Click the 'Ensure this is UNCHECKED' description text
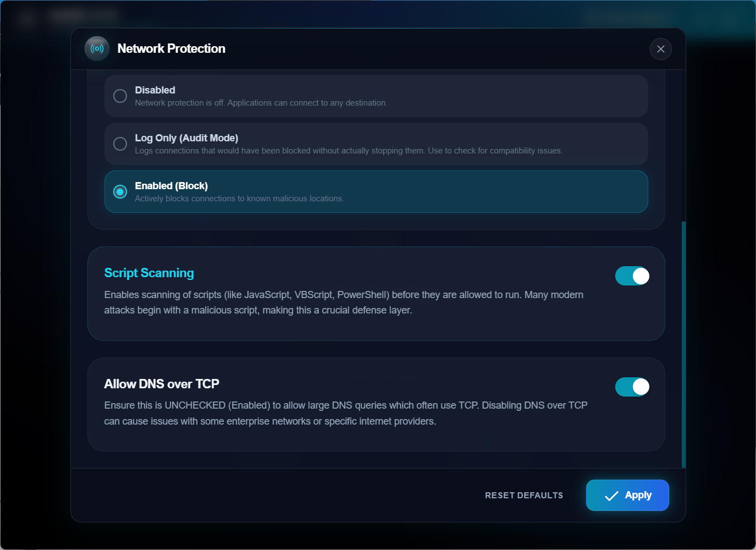The height and width of the screenshot is (550, 756). click(346, 413)
